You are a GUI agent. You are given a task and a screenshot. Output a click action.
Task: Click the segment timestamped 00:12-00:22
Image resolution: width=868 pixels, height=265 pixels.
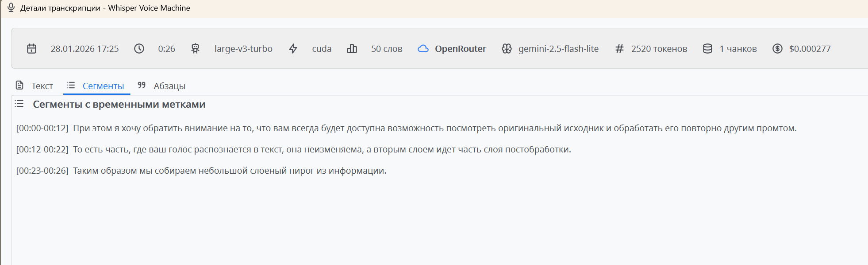[293, 149]
